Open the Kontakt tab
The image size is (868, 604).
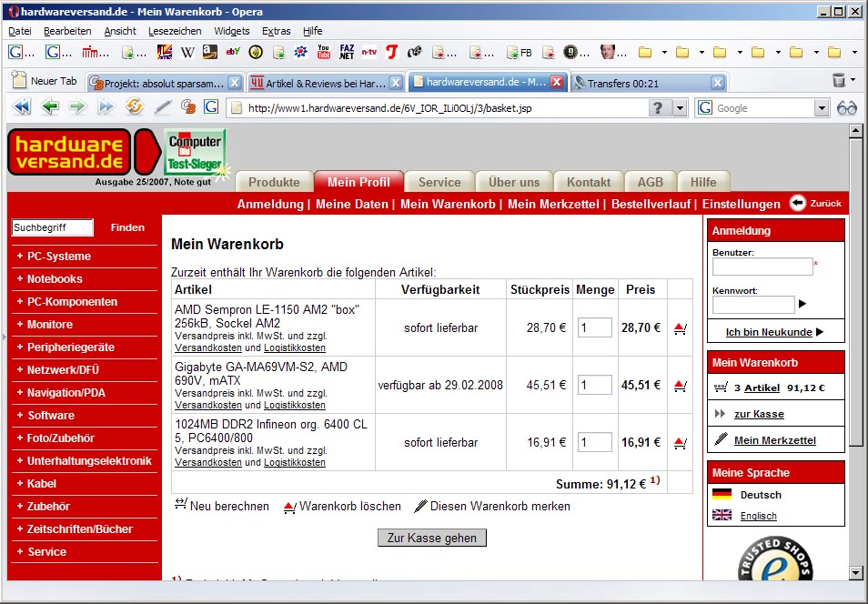(589, 182)
